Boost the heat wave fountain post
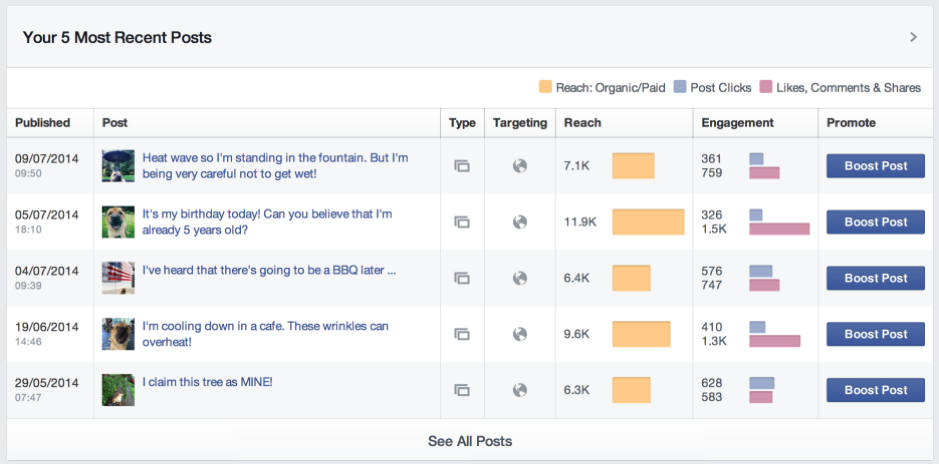This screenshot has height=464, width=939. [876, 166]
